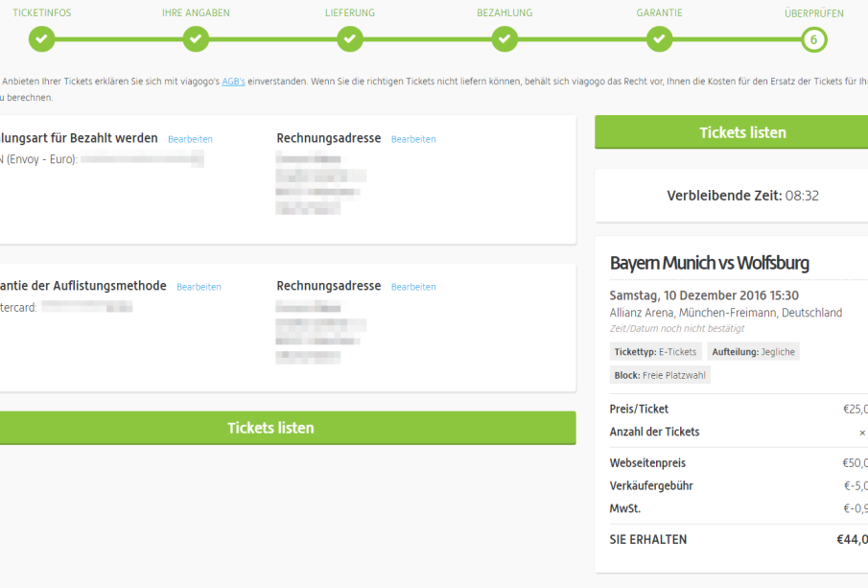Click the Verkäufergebühr row label
Screen dimensions: 868x588
[x=651, y=485]
